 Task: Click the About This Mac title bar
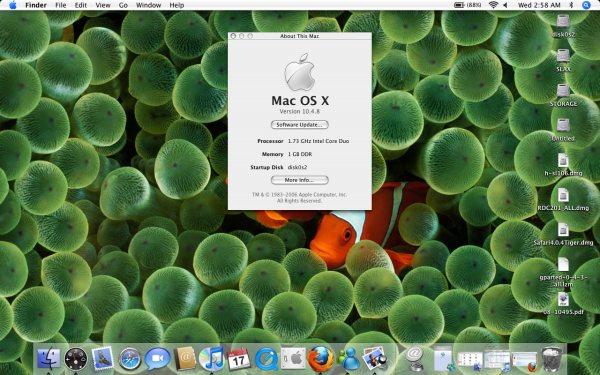[x=300, y=36]
